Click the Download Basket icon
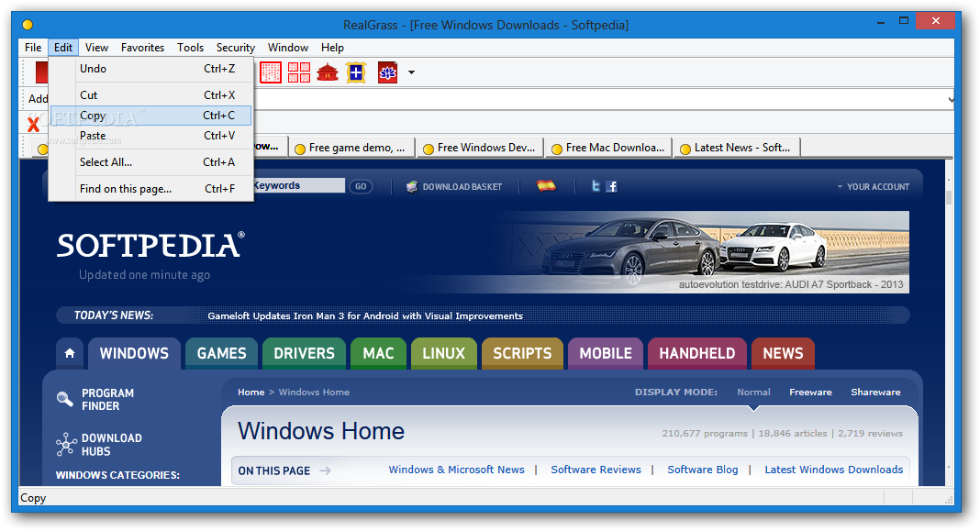980x531 pixels. tap(411, 186)
